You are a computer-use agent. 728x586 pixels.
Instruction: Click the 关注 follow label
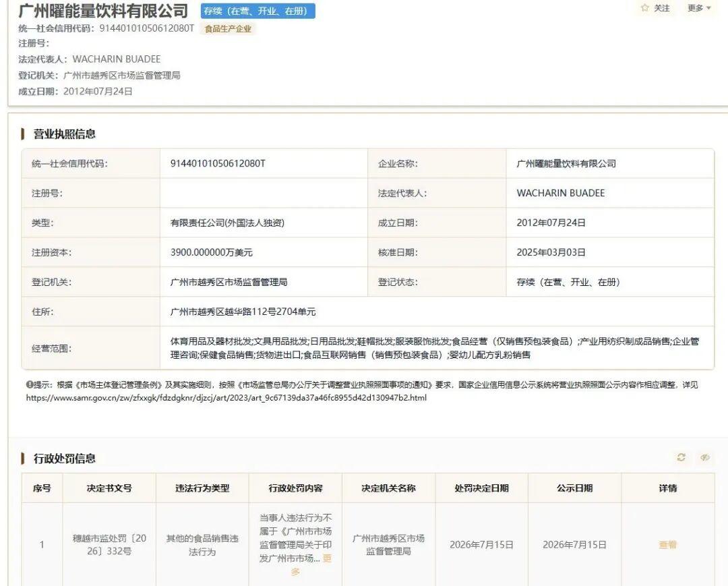point(662,8)
